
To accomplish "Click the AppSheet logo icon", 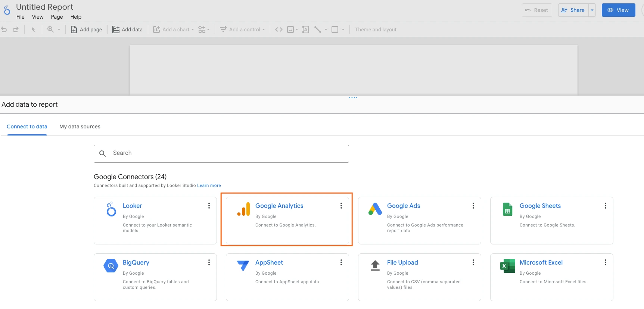I will tap(243, 265).
